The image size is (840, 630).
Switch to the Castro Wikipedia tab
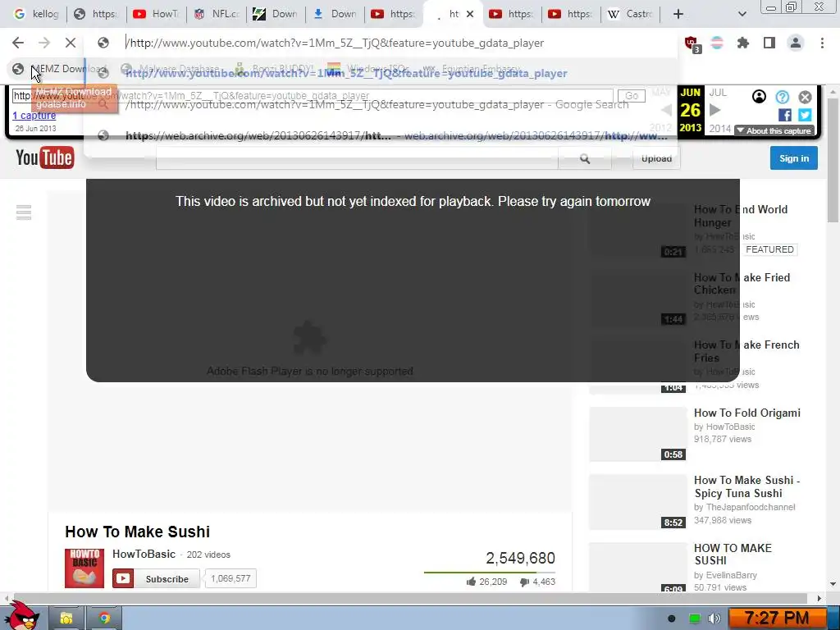tap(629, 14)
